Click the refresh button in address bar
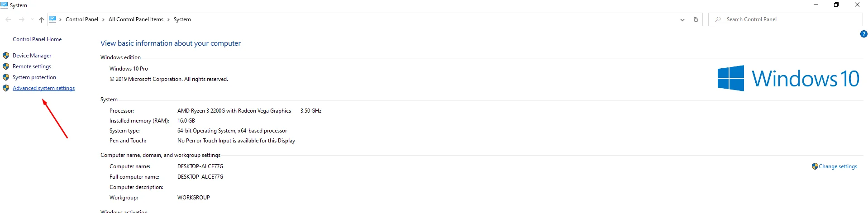Image resolution: width=868 pixels, height=213 pixels. 696,19
